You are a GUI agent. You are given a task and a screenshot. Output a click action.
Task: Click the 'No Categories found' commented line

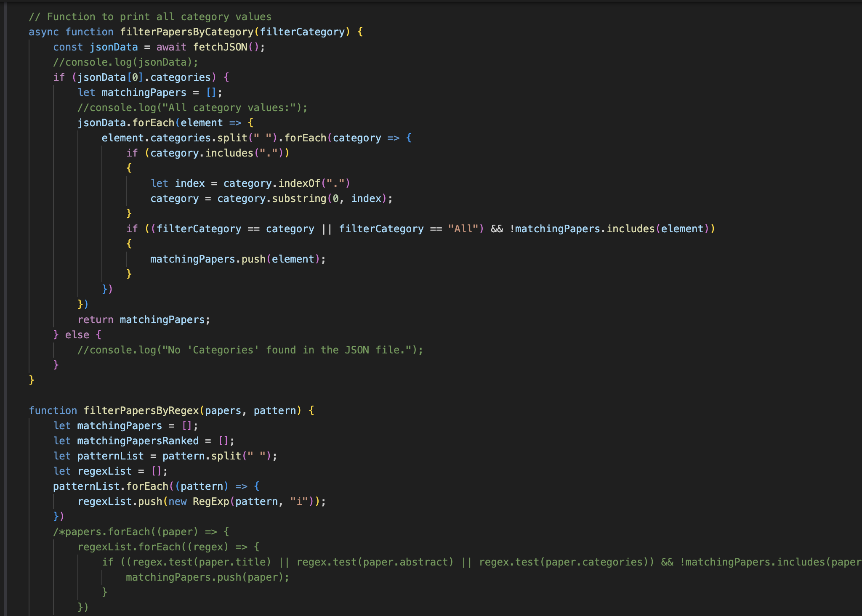(250, 350)
